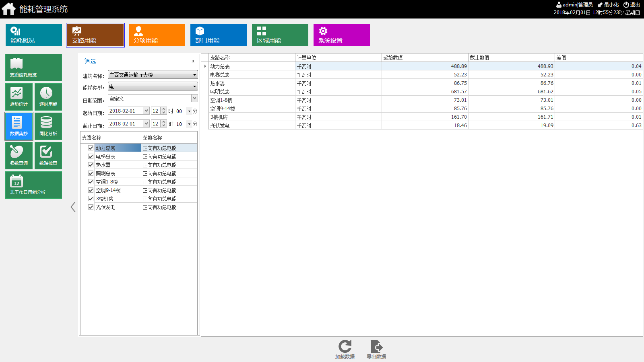Click the 退出 power icon

click(x=626, y=5)
